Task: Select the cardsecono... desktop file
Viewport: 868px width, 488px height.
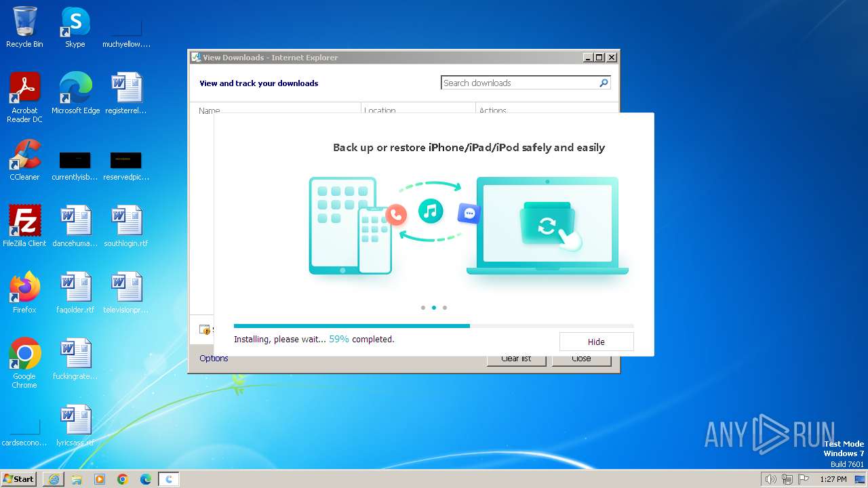Action: pyautogui.click(x=24, y=432)
